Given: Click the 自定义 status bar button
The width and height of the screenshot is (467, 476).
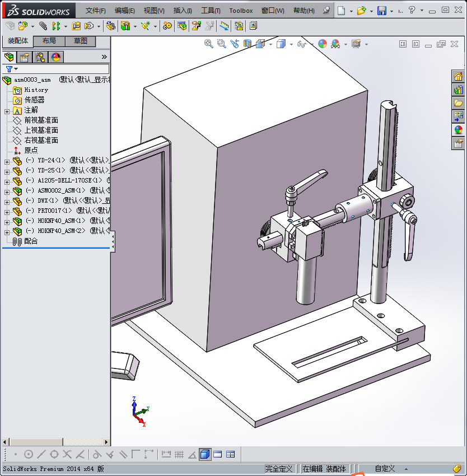Looking at the screenshot, I should click(385, 469).
